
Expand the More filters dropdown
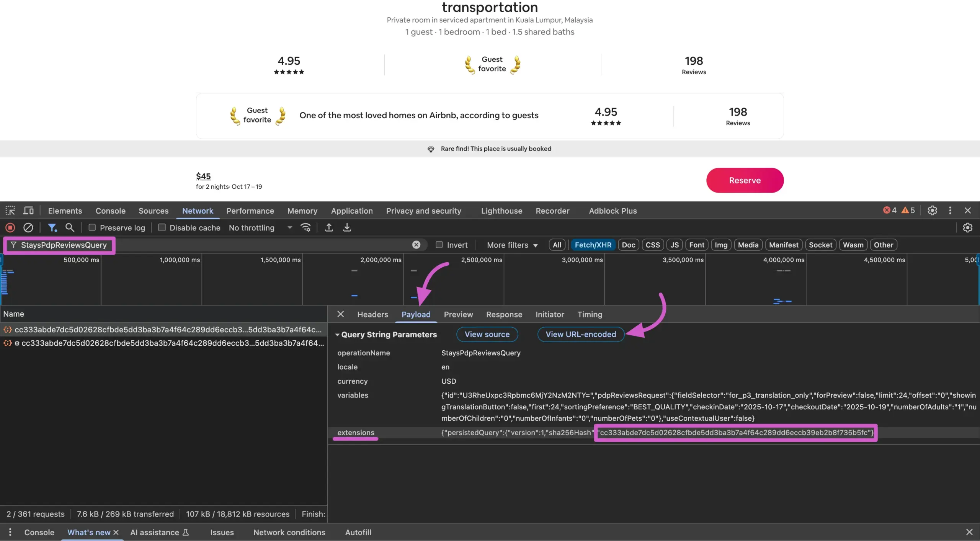512,245
